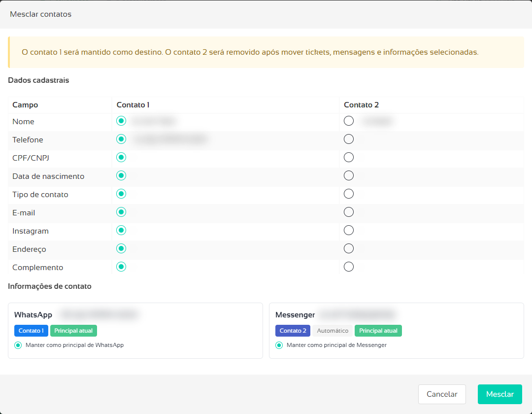The width and height of the screenshot is (532, 414).
Task: Click the Data de nascimento label
Action: [x=48, y=176]
